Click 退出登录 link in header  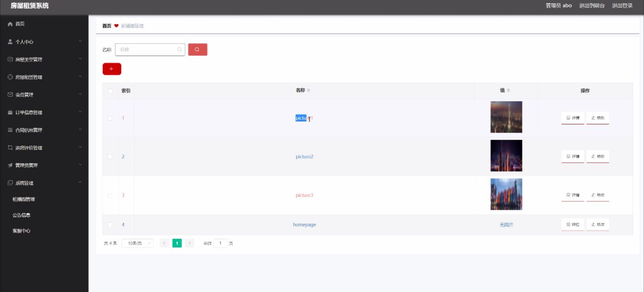622,6
